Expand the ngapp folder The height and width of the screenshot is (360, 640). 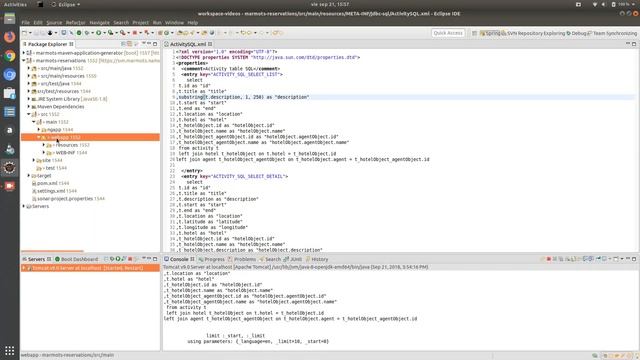click(x=39, y=129)
